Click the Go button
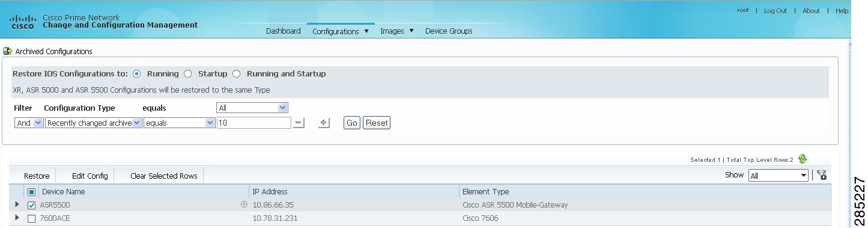 coord(352,123)
